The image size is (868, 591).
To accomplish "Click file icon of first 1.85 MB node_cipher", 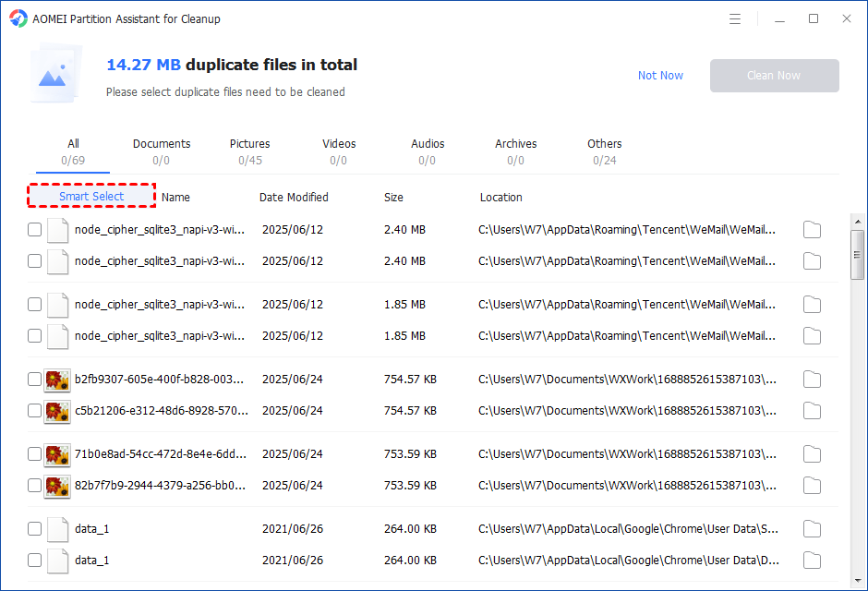I will pyautogui.click(x=57, y=305).
